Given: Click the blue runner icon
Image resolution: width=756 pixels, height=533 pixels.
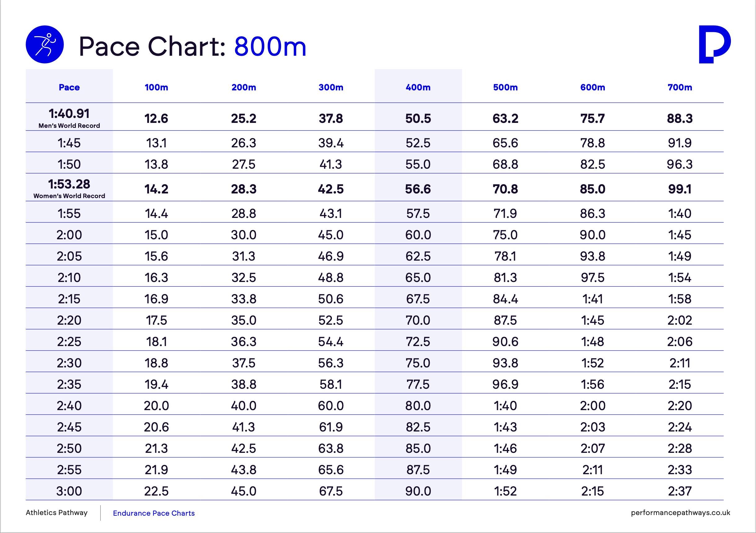Looking at the screenshot, I should pyautogui.click(x=45, y=45).
